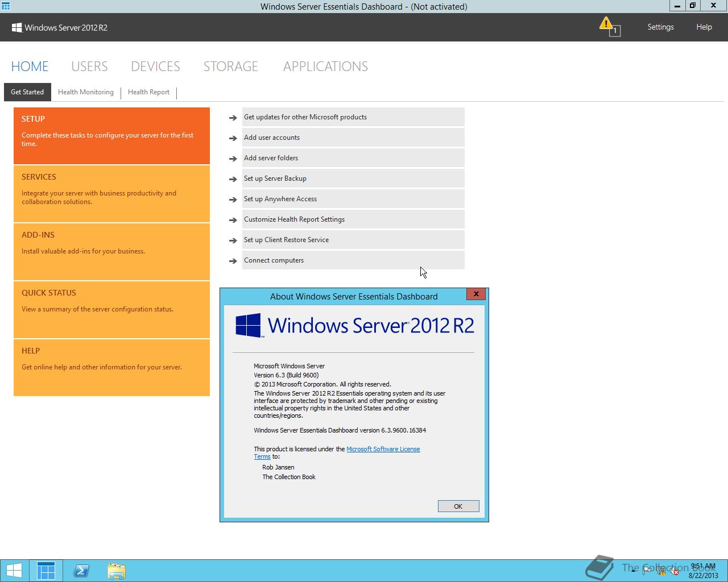This screenshot has height=582, width=728.
Task: Click arrow icon beside Add user accounts
Action: pyautogui.click(x=233, y=138)
